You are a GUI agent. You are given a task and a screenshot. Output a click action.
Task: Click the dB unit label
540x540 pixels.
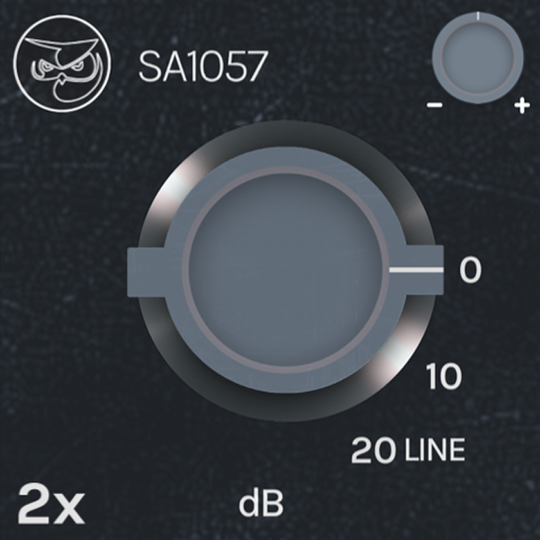pos(261,503)
